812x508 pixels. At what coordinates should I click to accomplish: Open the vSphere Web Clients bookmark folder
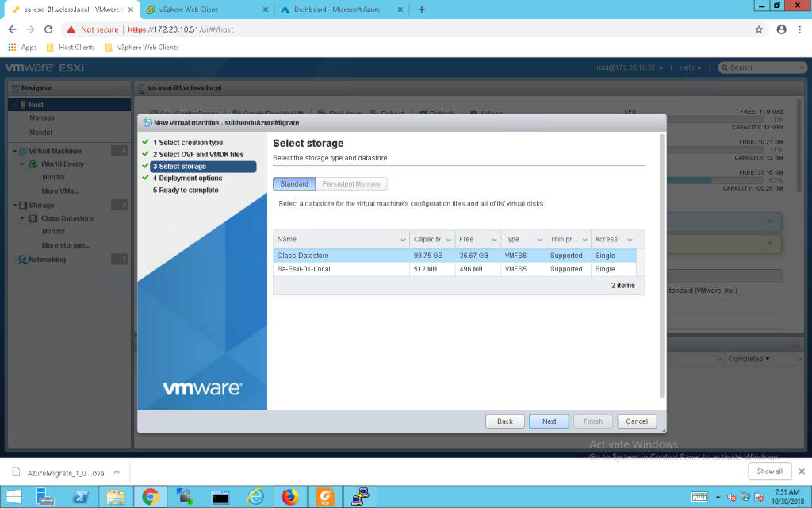[142, 47]
